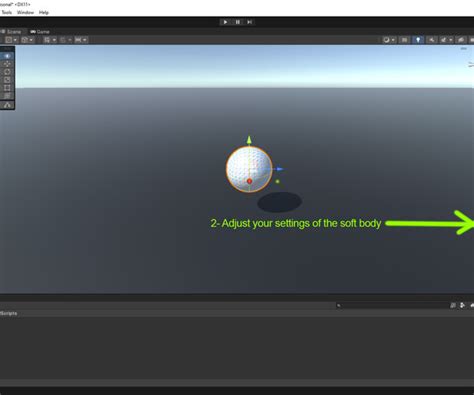
Task: Open the Help menu
Action: tap(44, 12)
